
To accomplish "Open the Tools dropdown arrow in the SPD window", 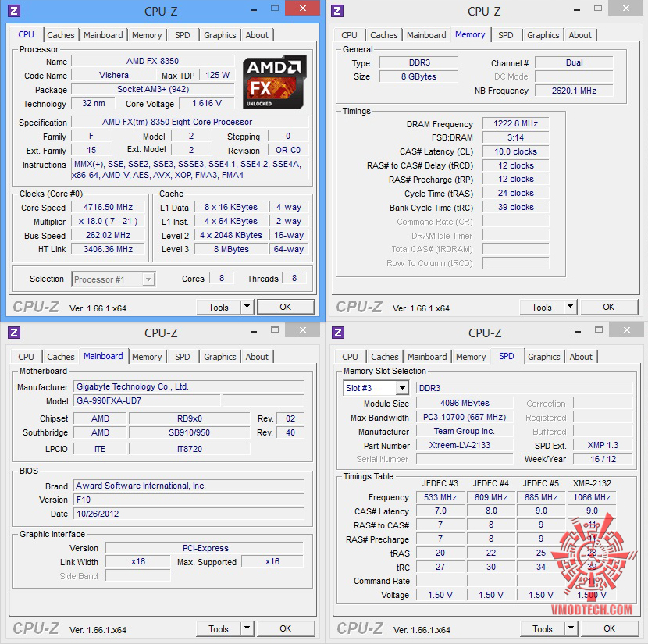I will click(x=571, y=628).
